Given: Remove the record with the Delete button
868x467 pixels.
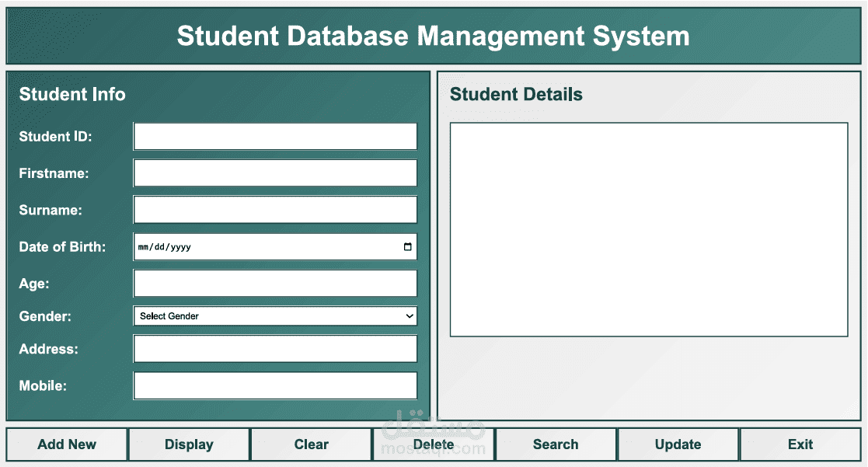Looking at the screenshot, I should [434, 444].
